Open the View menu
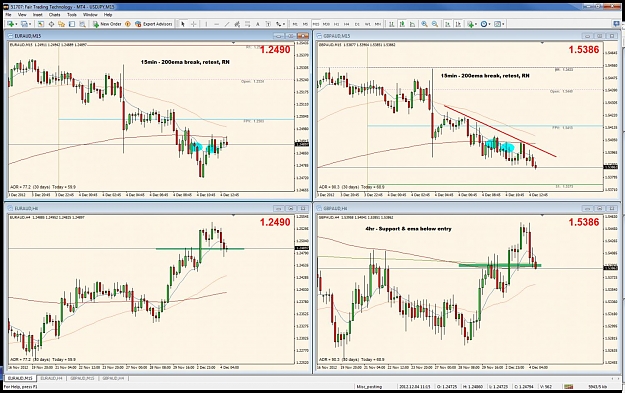 tap(22, 14)
